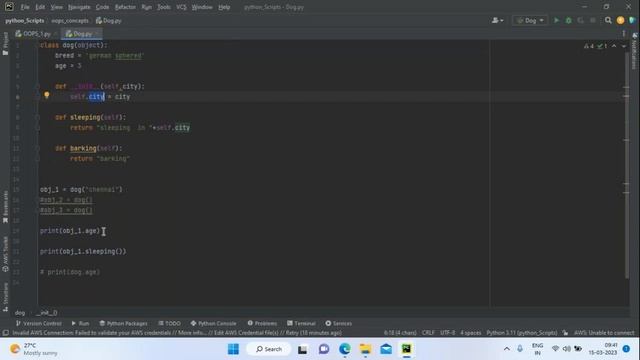
Task: Open the AWS Toolkit sidebar panel
Action: click(5, 254)
